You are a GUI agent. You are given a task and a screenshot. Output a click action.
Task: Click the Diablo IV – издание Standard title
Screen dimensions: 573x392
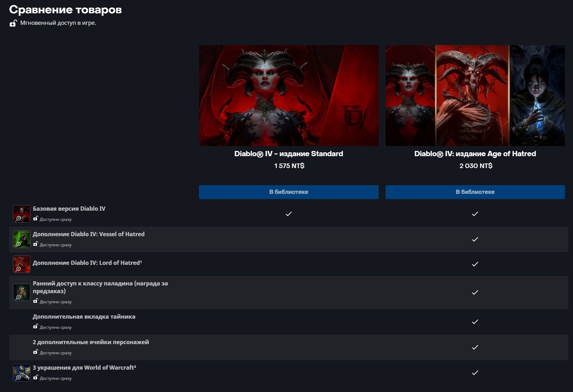[x=288, y=154]
